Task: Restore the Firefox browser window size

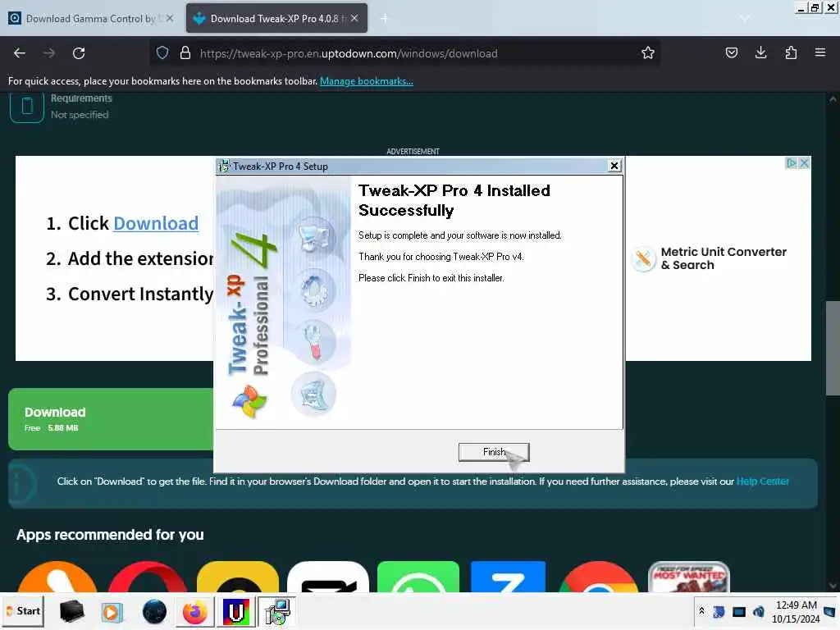Action: pyautogui.click(x=815, y=7)
